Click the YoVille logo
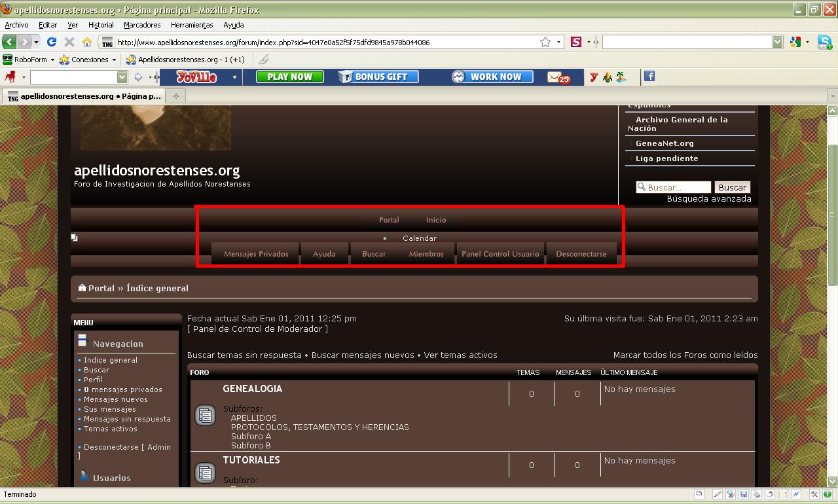 pos(196,77)
